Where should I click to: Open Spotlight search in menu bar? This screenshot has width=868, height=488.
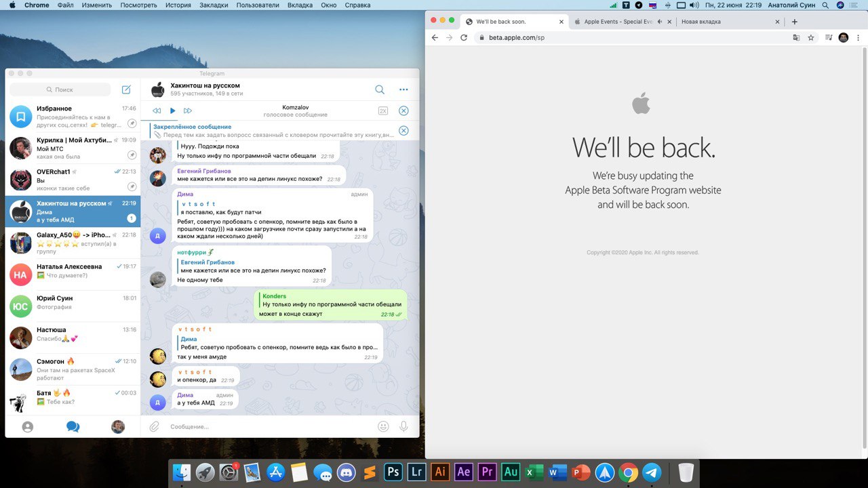pos(825,5)
